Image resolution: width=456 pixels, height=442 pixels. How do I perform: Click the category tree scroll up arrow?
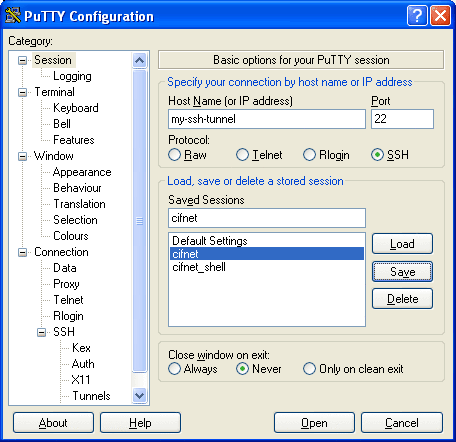[x=139, y=60]
